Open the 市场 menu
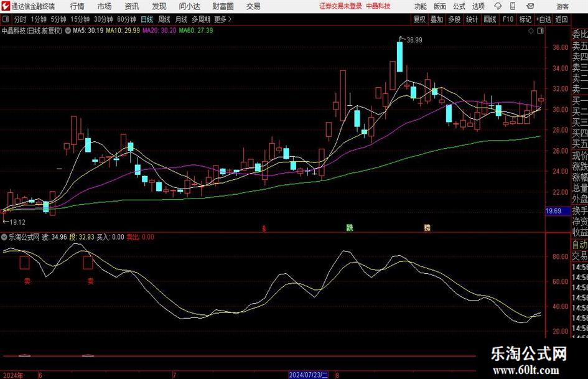The height and width of the screenshot is (379, 588). [105, 6]
